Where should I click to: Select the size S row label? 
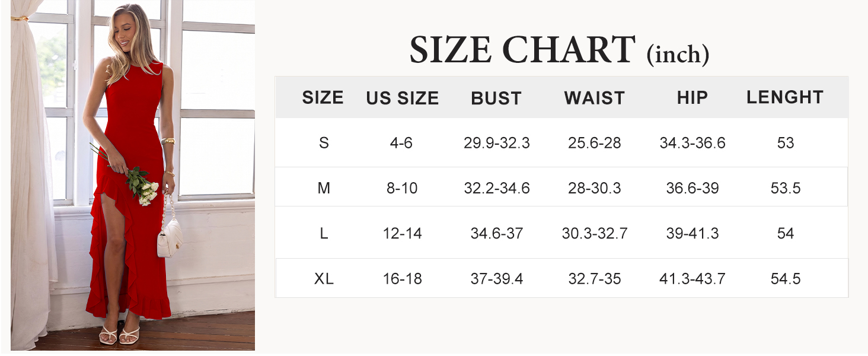coord(324,143)
